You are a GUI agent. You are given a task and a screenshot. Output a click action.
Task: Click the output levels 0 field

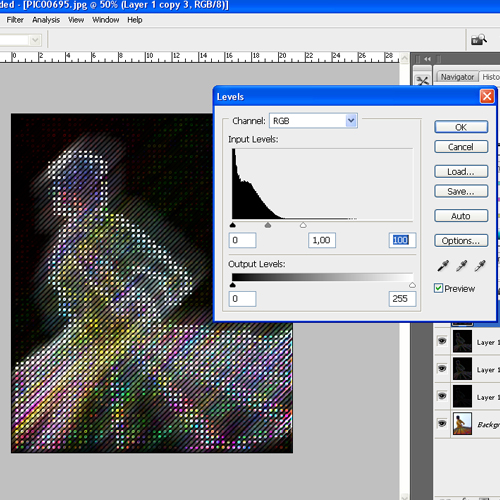[242, 299]
